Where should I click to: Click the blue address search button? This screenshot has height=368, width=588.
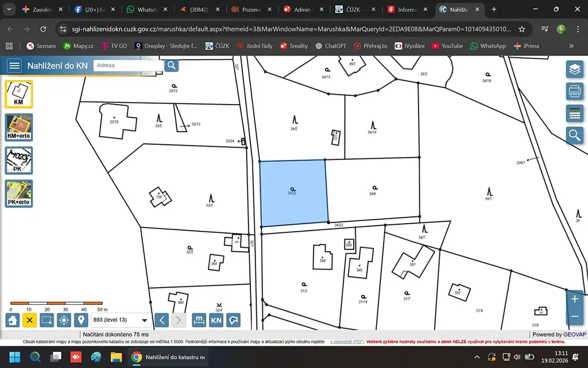(171, 66)
